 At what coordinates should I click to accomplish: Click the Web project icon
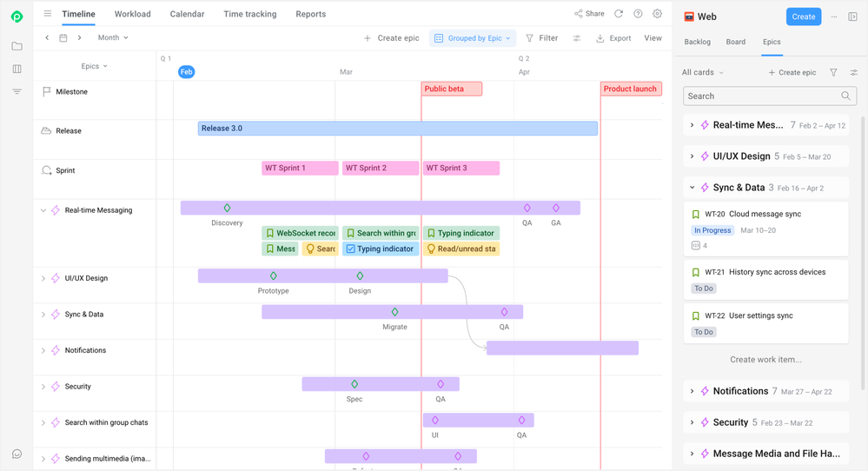(x=689, y=17)
